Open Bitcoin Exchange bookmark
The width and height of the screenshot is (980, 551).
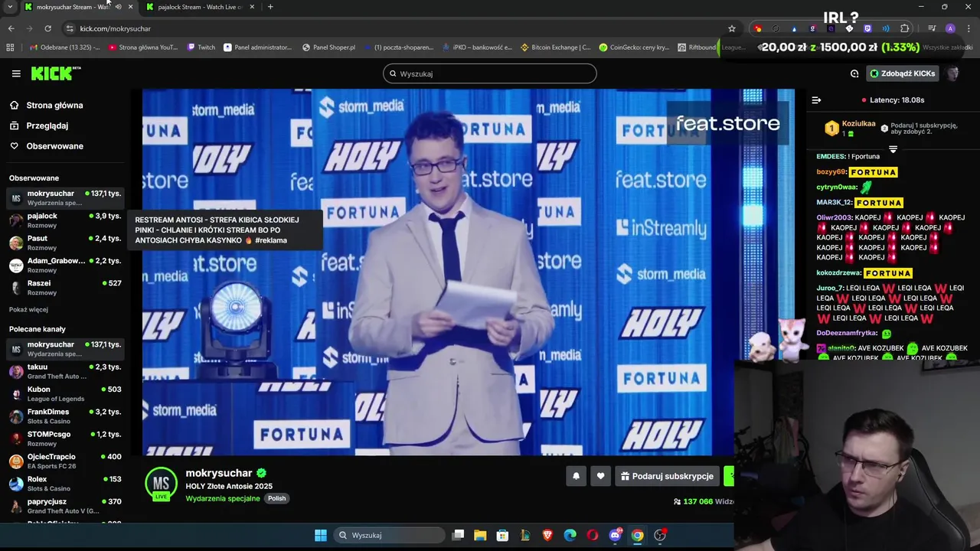pyautogui.click(x=556, y=47)
